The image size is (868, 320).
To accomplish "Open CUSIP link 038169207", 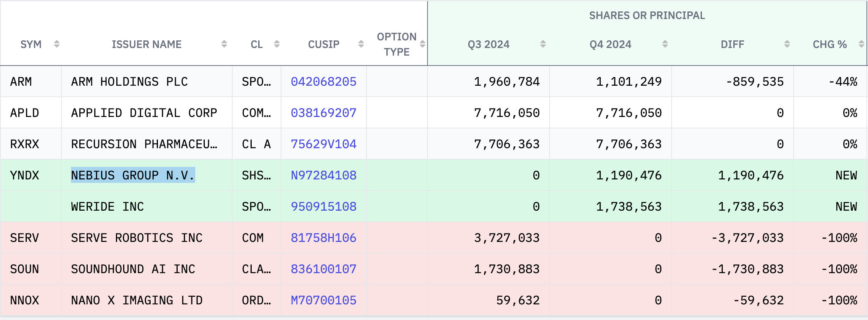I will tap(323, 113).
